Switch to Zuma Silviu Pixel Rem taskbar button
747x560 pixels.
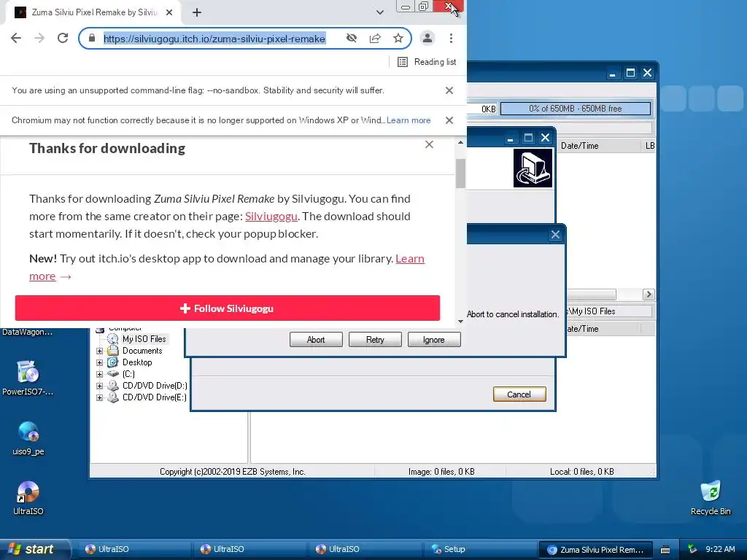(596, 550)
